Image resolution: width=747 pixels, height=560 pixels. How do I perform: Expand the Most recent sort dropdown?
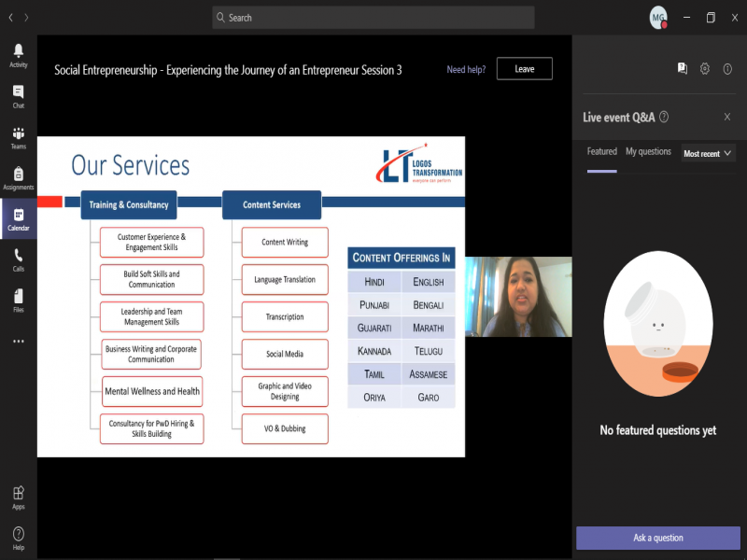pyautogui.click(x=708, y=153)
